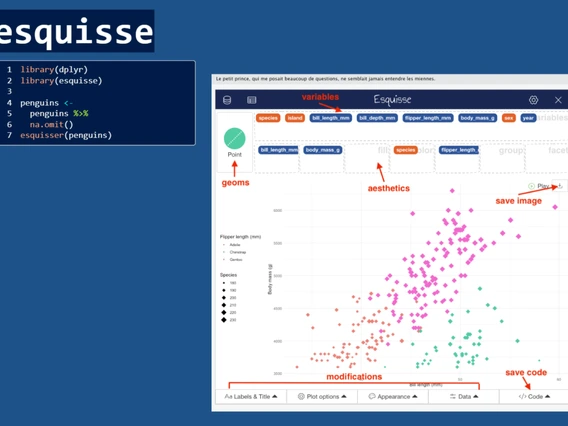Click the database import icon in Esquisse header
This screenshot has width=568, height=426.
click(x=227, y=100)
